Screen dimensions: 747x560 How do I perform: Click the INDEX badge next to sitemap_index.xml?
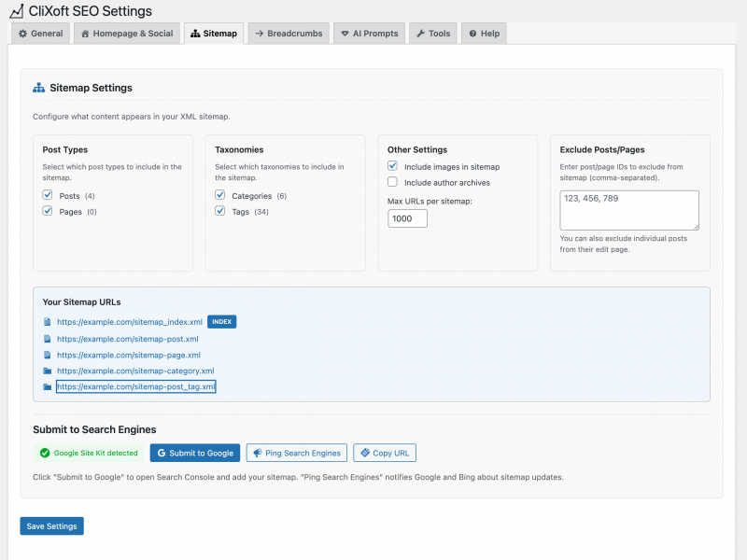[221, 321]
